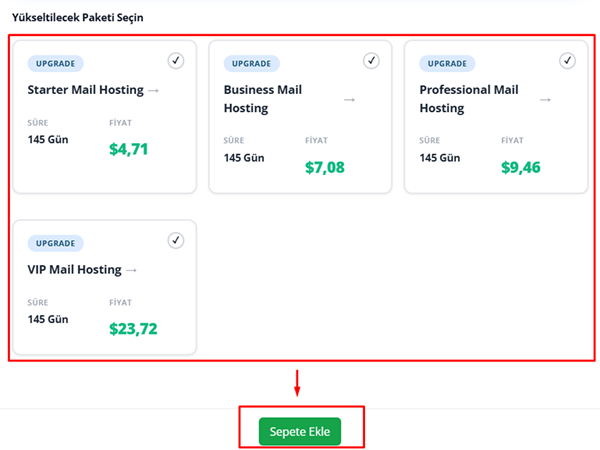Viewport: 600px width, 450px height.
Task: Choose the Professional Mail Hosting title
Action: click(469, 99)
